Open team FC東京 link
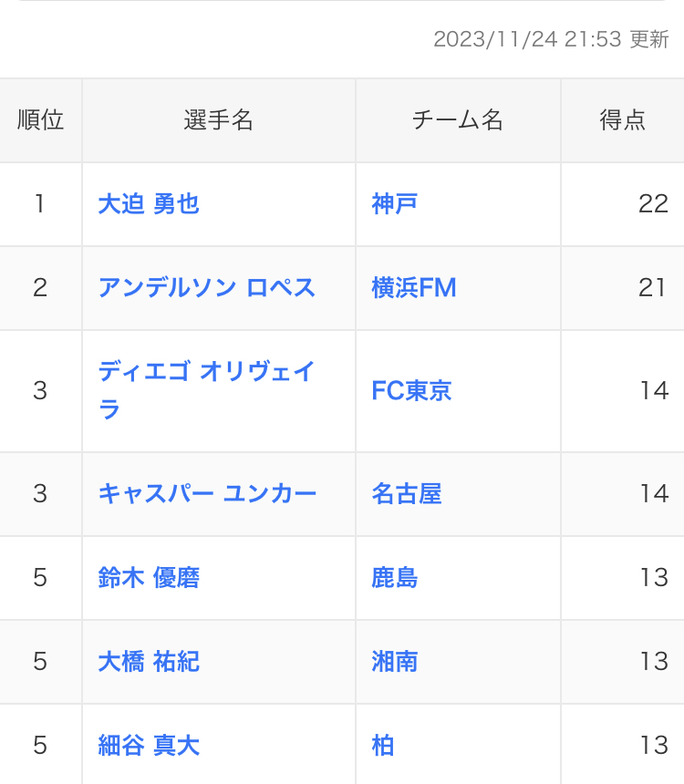This screenshot has height=784, width=684. pos(411,390)
